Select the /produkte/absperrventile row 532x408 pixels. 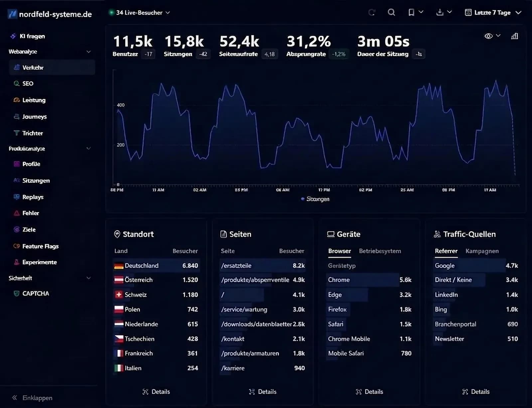tap(263, 280)
